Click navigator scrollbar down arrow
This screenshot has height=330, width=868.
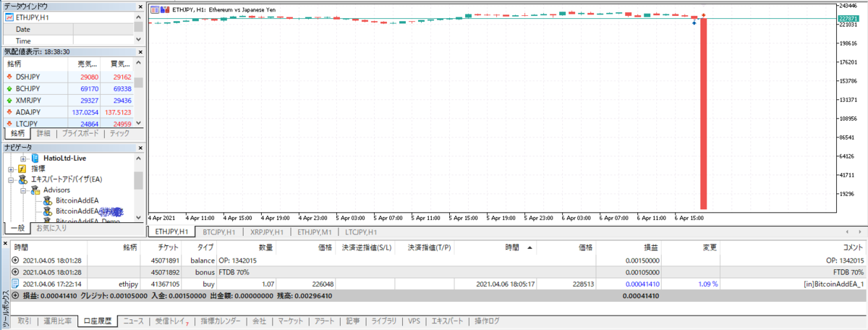[x=138, y=217]
